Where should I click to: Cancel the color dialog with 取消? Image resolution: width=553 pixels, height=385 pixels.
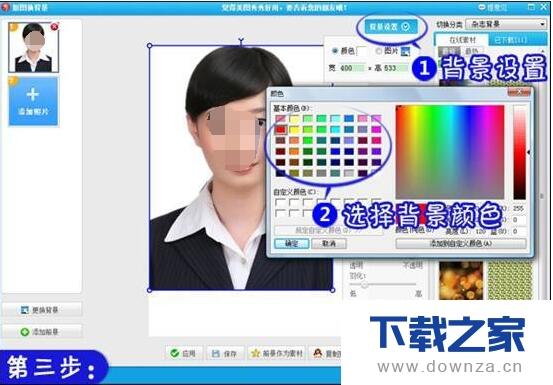coord(329,244)
